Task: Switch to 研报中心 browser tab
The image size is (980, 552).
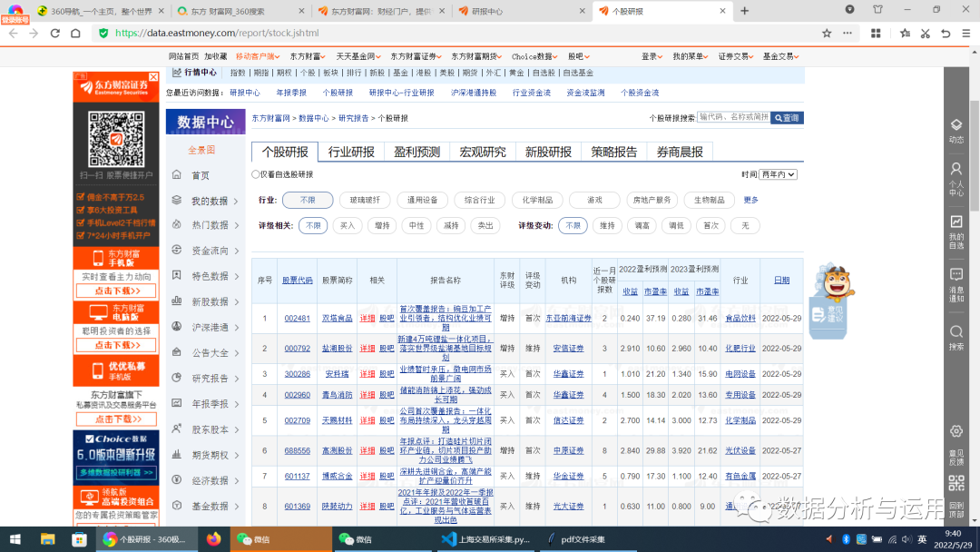Action: (524, 11)
